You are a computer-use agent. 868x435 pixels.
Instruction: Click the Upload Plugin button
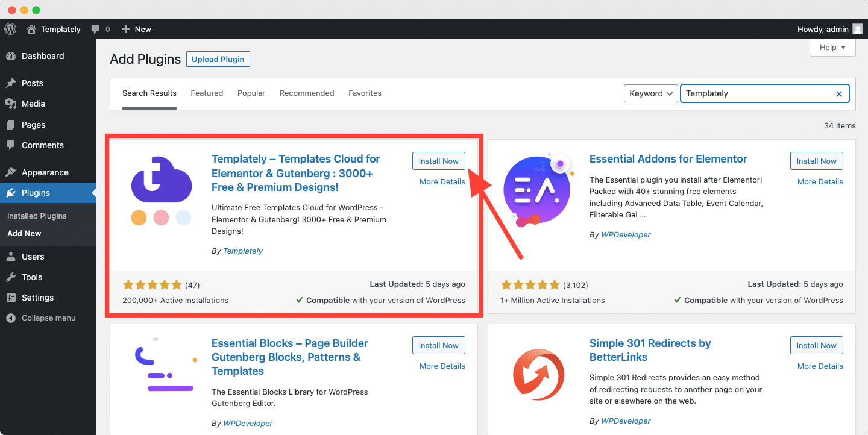point(218,59)
